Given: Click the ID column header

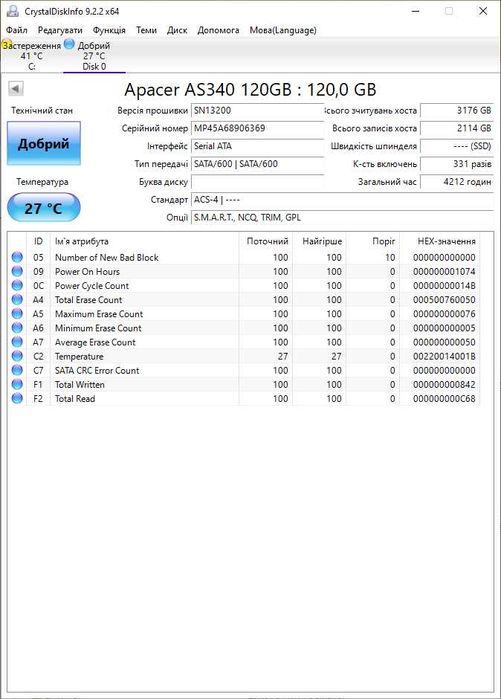Looking at the screenshot, I should tap(38, 241).
